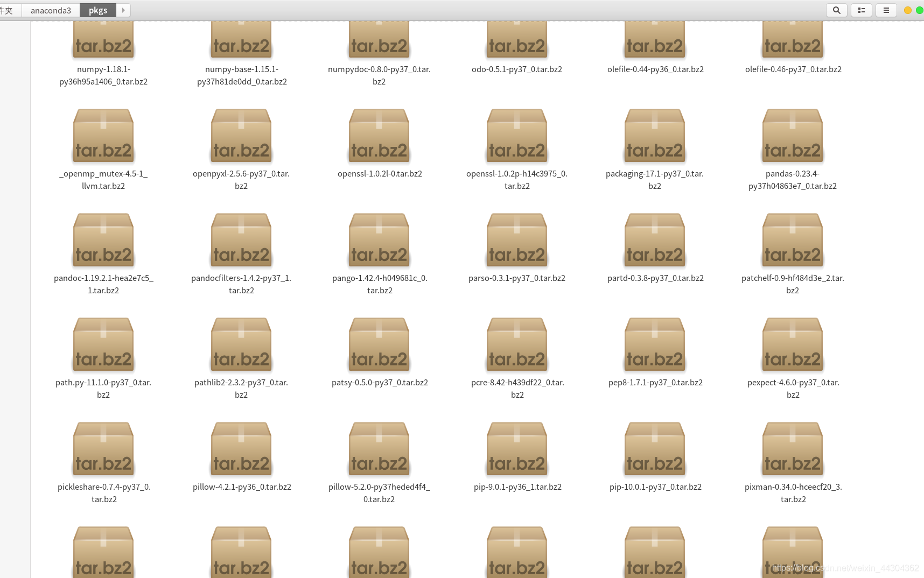Select the pep8-1.7.1 archive icon
Viewport: 924px width, 578px height.
click(x=655, y=344)
